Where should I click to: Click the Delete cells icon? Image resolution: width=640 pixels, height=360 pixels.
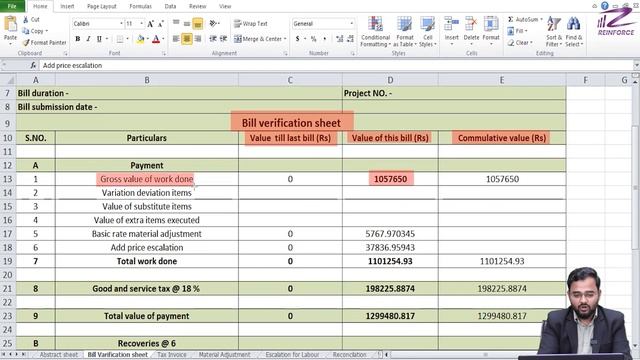click(x=471, y=24)
